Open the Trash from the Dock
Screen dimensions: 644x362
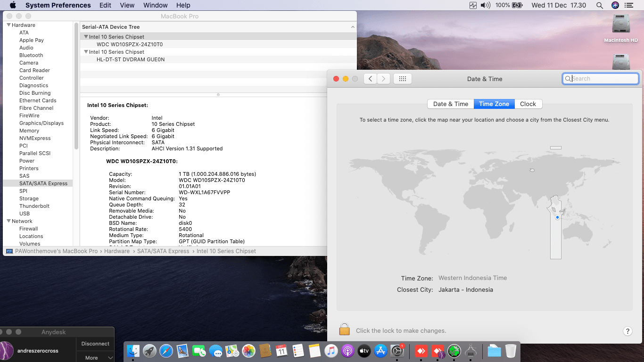point(511,351)
